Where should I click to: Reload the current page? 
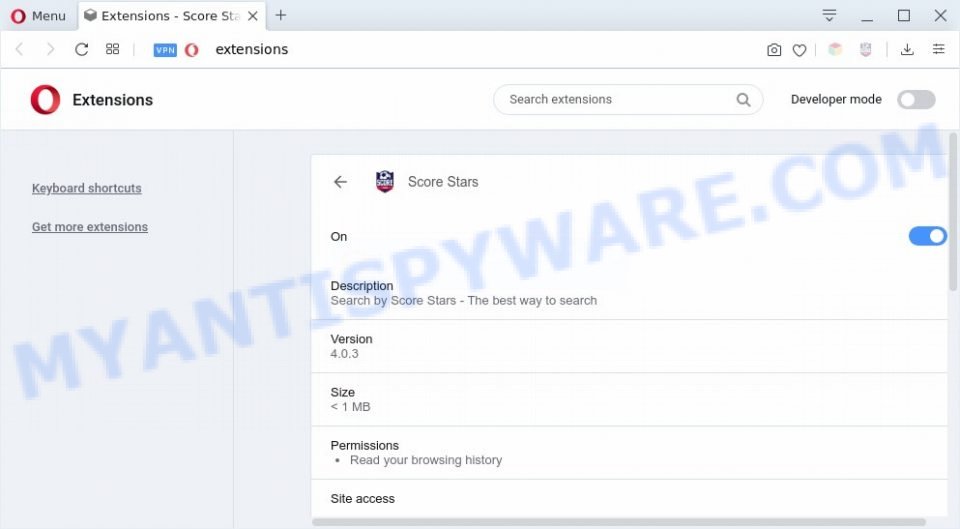point(81,49)
